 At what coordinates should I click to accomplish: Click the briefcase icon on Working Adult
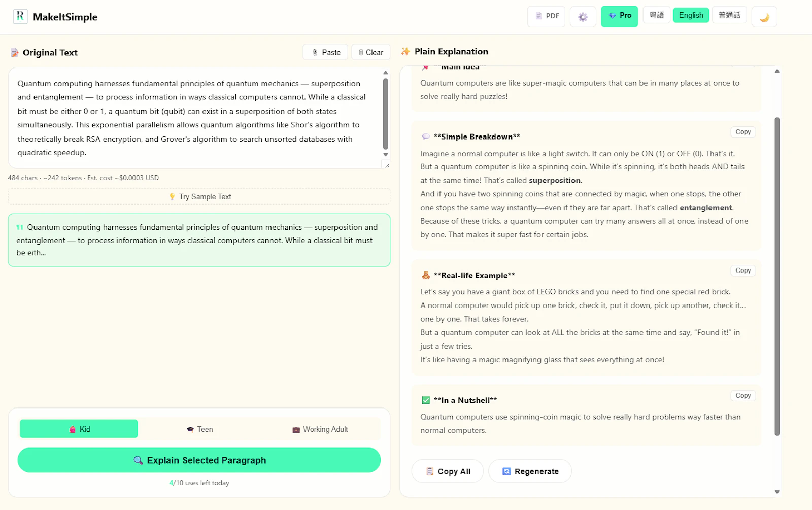pos(296,430)
